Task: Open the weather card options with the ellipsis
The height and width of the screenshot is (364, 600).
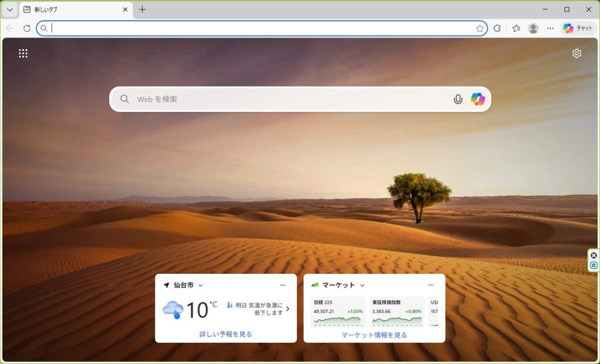Action: tap(284, 285)
